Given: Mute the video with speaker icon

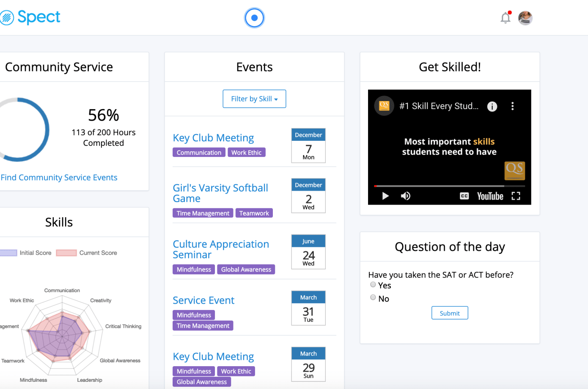Looking at the screenshot, I should pyautogui.click(x=405, y=196).
